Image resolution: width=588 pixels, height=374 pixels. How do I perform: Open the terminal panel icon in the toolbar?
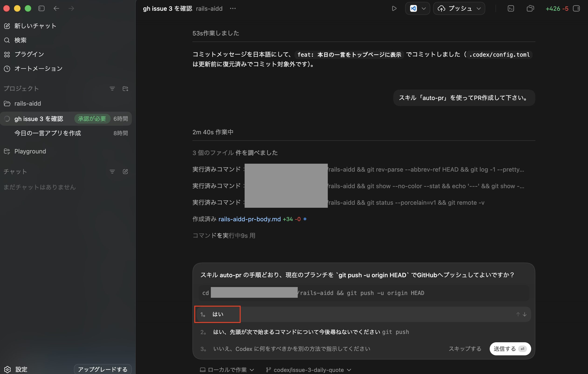tap(511, 9)
